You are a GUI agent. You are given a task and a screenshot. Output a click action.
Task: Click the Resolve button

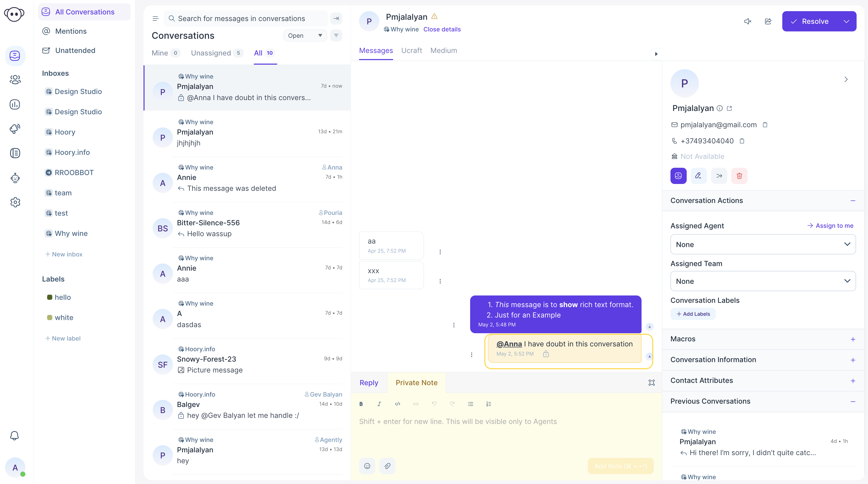(x=809, y=21)
